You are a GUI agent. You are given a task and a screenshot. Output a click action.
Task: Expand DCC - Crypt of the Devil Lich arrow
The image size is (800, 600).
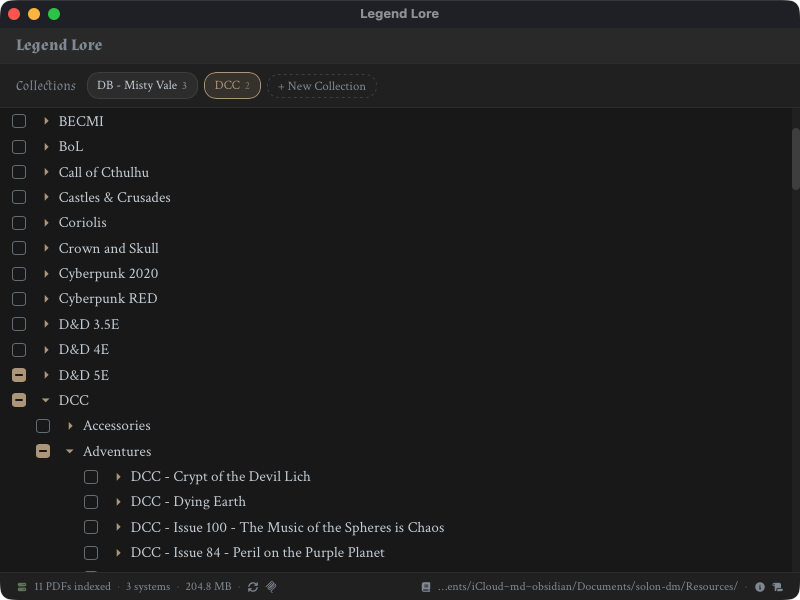pyautogui.click(x=118, y=477)
